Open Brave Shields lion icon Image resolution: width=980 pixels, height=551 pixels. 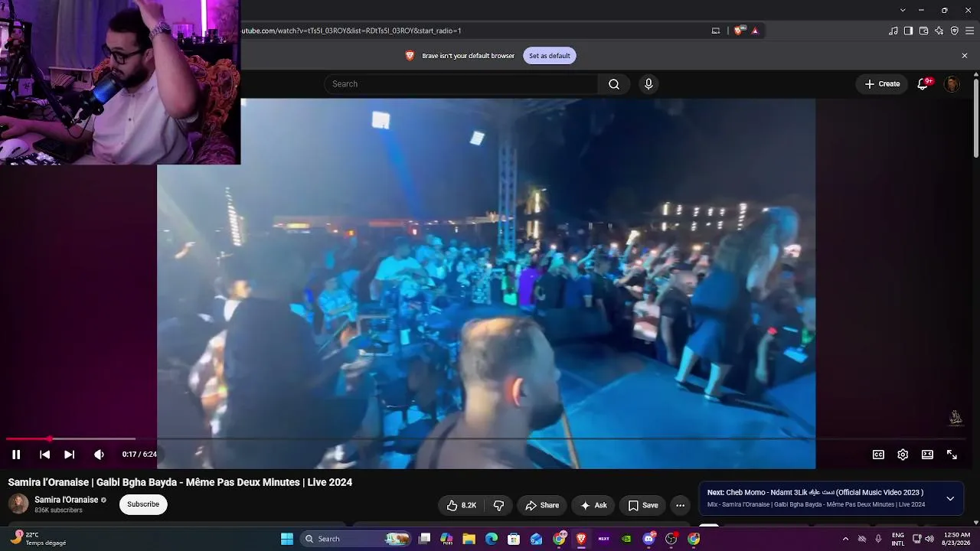tap(738, 31)
